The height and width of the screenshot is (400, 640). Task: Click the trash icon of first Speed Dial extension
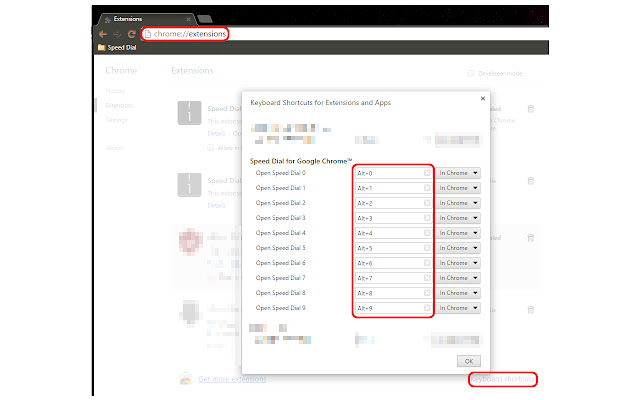coord(531,109)
